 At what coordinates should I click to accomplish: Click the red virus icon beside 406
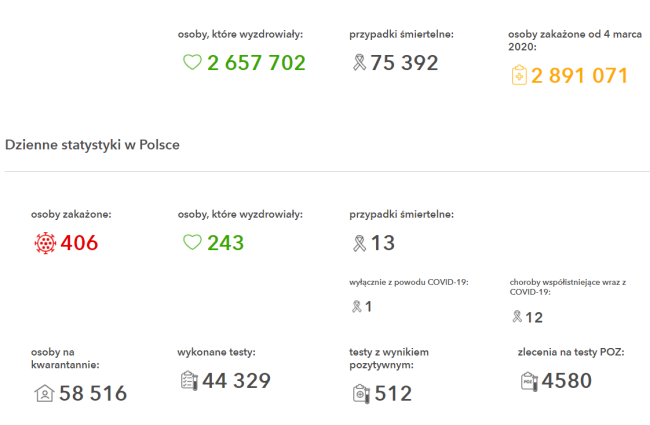coord(45,243)
